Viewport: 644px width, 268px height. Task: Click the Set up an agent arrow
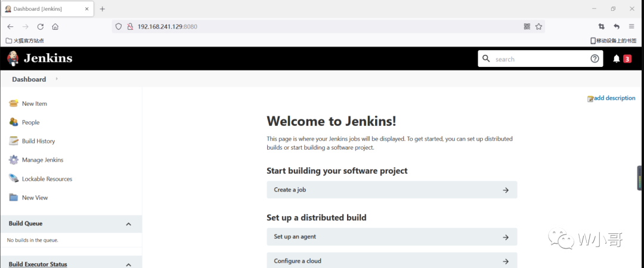[506, 237]
